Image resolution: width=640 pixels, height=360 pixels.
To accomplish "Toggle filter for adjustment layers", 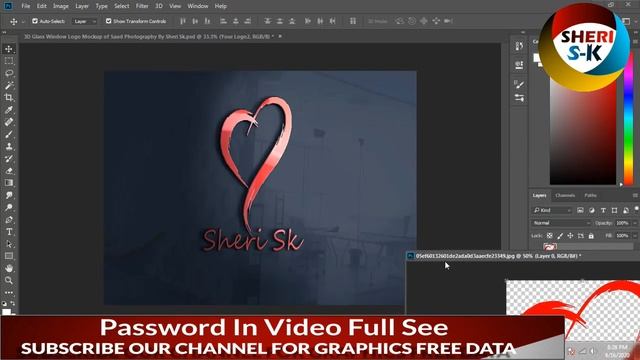I will click(592, 210).
